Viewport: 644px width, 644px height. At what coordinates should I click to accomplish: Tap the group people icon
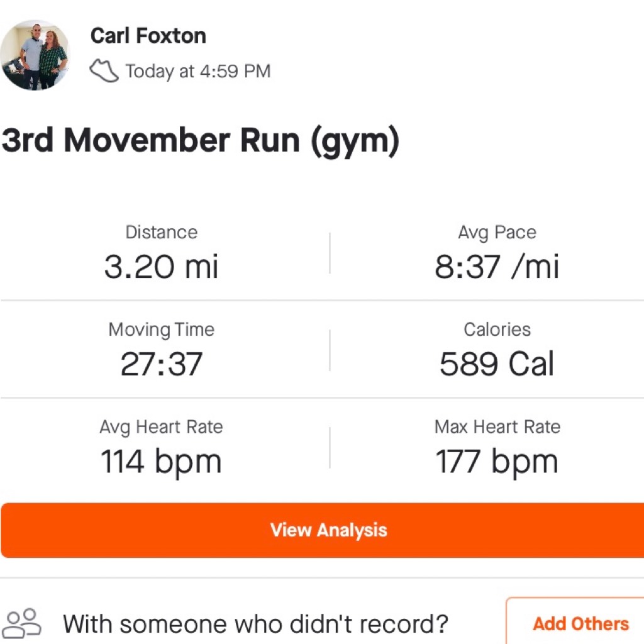24,623
